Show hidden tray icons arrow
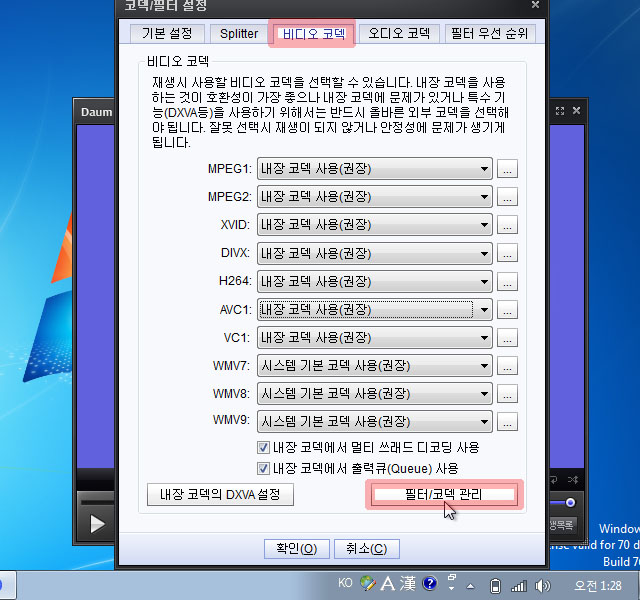Image resolution: width=640 pixels, height=600 pixels. point(470,585)
